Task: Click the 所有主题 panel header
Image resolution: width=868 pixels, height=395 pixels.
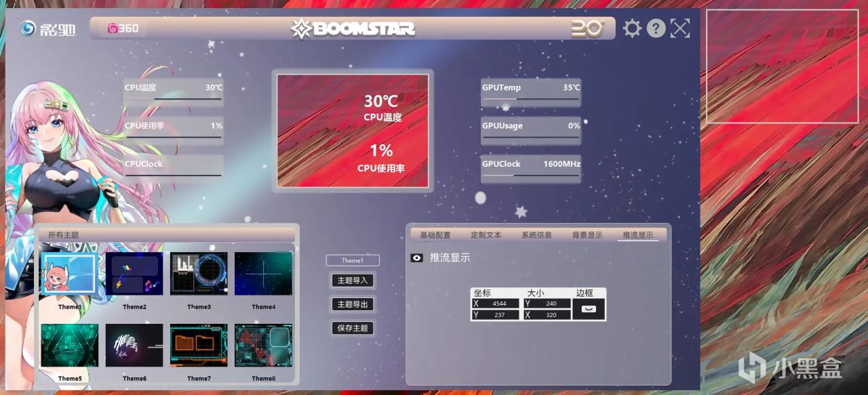Action: coord(167,234)
